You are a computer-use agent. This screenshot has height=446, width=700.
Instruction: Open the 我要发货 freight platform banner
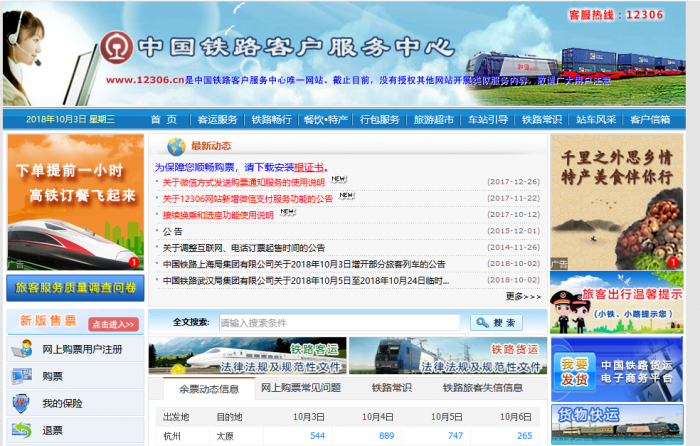click(x=617, y=369)
